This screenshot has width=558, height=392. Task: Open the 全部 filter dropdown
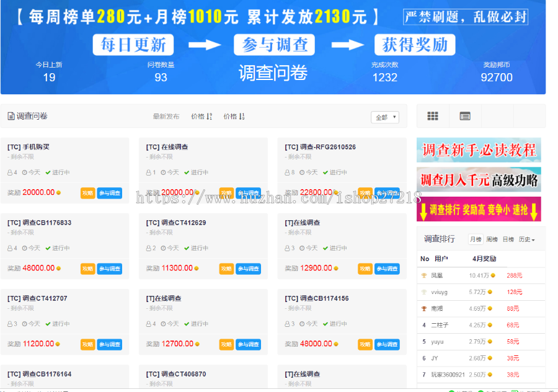click(x=385, y=117)
